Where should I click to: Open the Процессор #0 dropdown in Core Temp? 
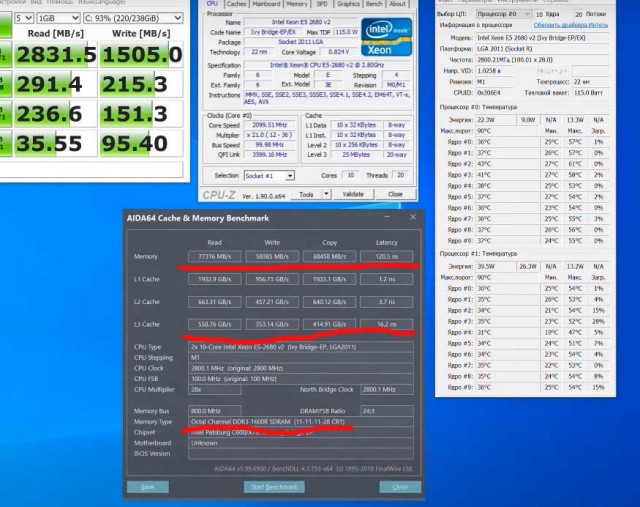click(503, 14)
